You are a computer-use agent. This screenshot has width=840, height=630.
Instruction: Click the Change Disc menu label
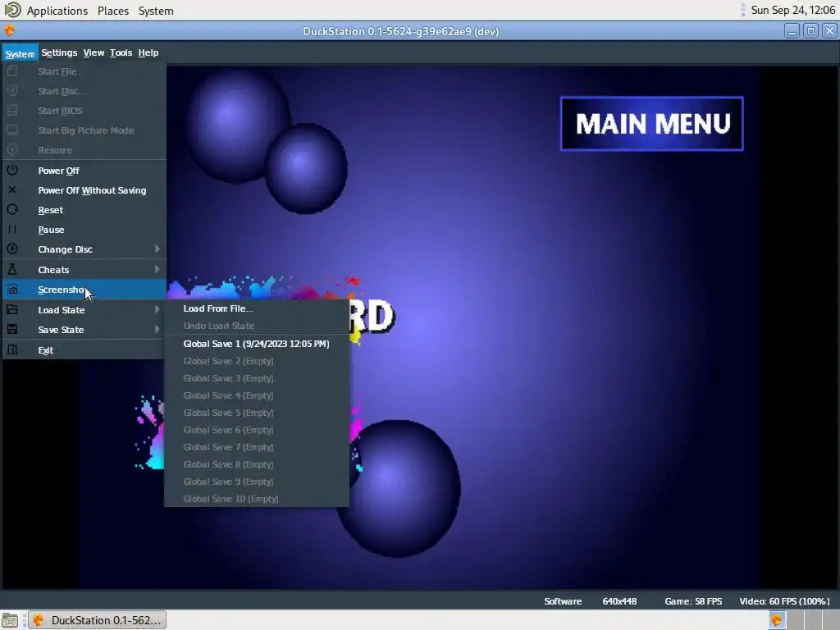pyautogui.click(x=65, y=249)
